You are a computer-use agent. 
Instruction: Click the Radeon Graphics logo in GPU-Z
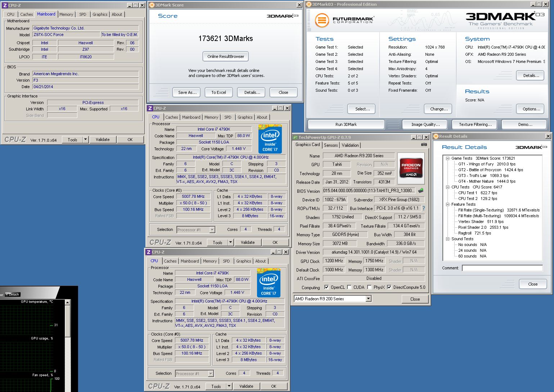pos(411,168)
